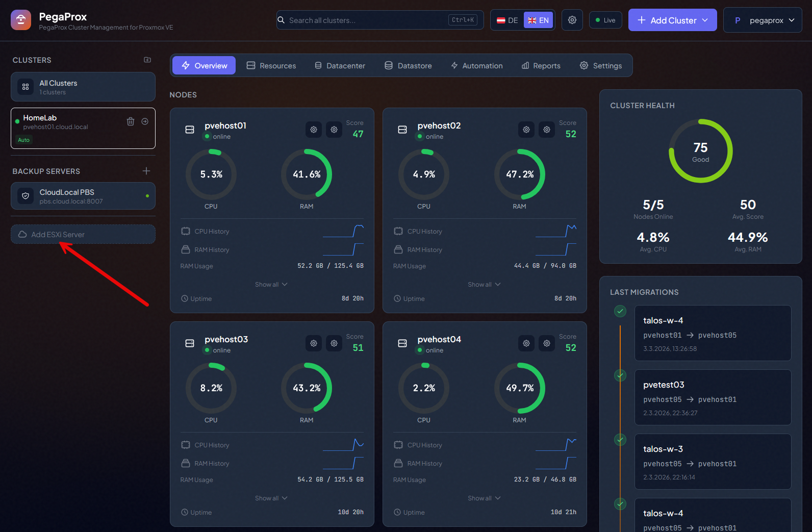The width and height of the screenshot is (812, 532).
Task: Add a backup server with plus icon
Action: tap(146, 171)
